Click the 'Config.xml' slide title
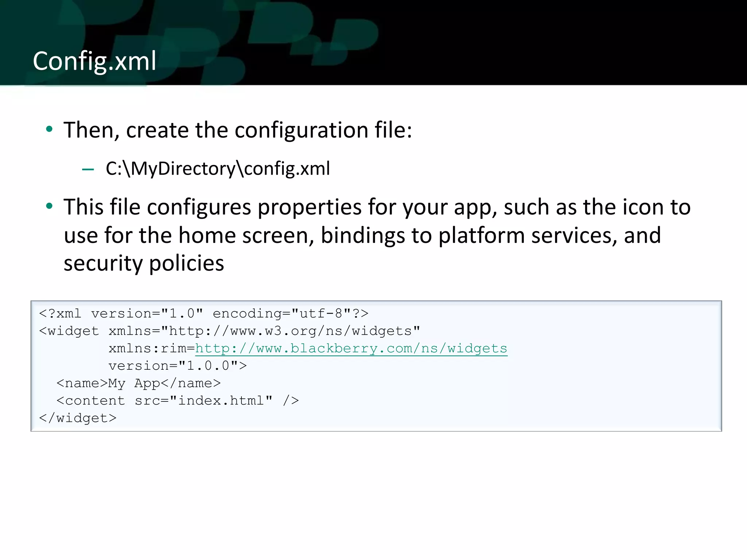The height and width of the screenshot is (560, 747). (x=94, y=61)
